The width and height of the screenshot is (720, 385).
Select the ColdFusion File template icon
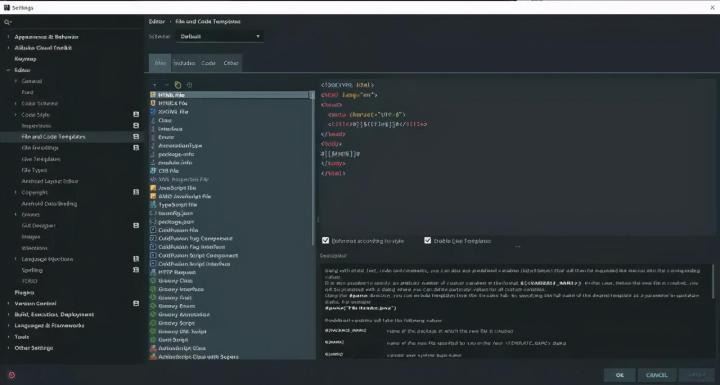click(153, 230)
